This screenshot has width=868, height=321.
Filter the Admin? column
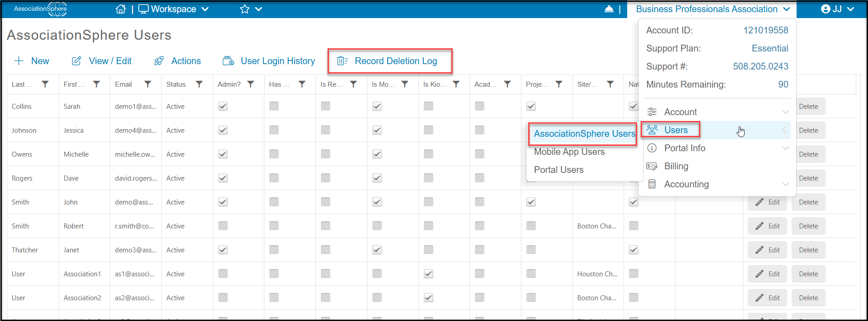tap(251, 84)
